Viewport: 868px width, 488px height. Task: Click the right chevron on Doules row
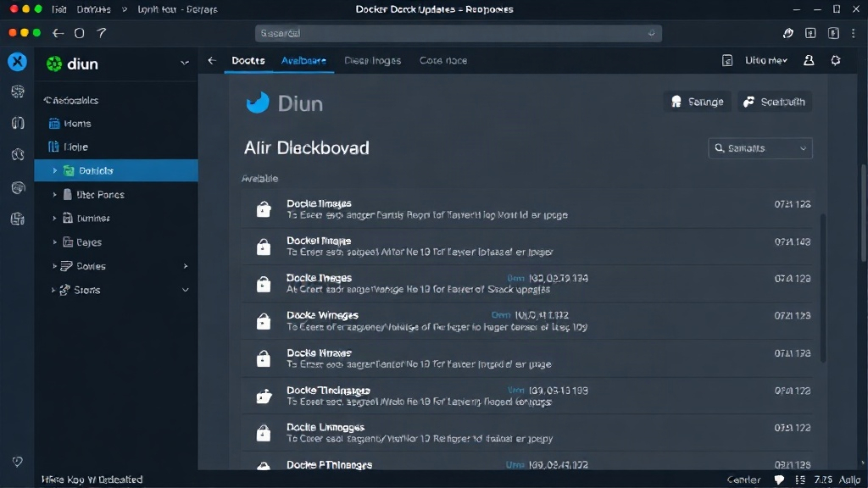point(186,266)
